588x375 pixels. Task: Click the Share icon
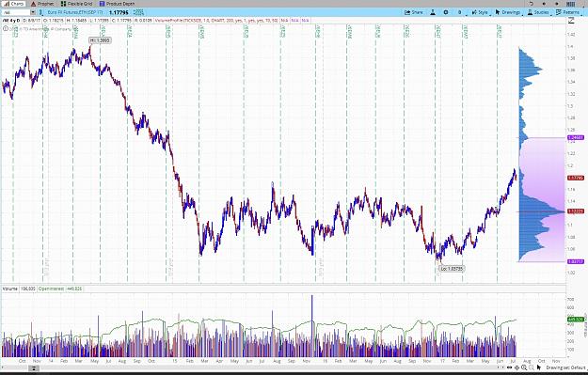tap(407, 12)
